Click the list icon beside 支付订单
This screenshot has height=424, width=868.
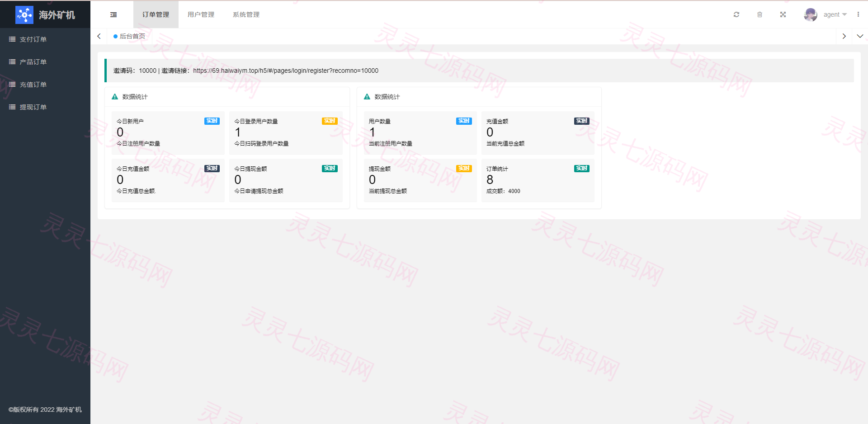[x=12, y=39]
